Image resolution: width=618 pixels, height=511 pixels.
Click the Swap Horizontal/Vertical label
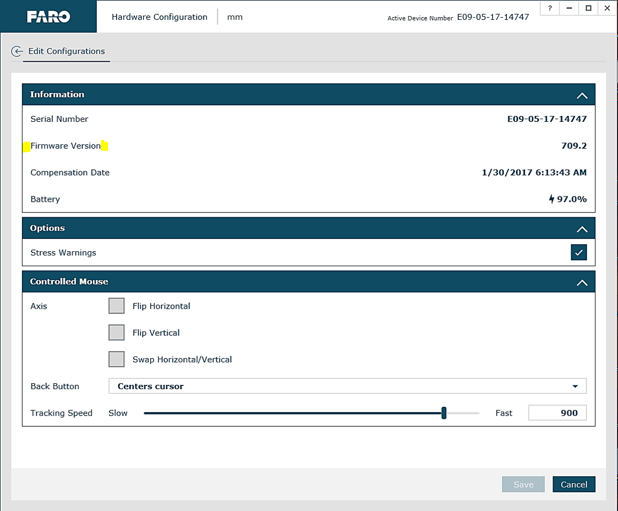(182, 359)
